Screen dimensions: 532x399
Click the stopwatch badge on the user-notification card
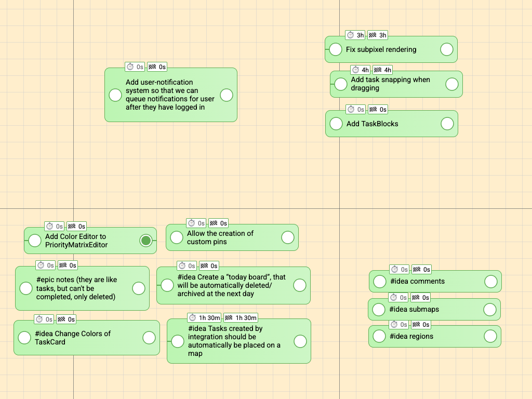(132, 66)
